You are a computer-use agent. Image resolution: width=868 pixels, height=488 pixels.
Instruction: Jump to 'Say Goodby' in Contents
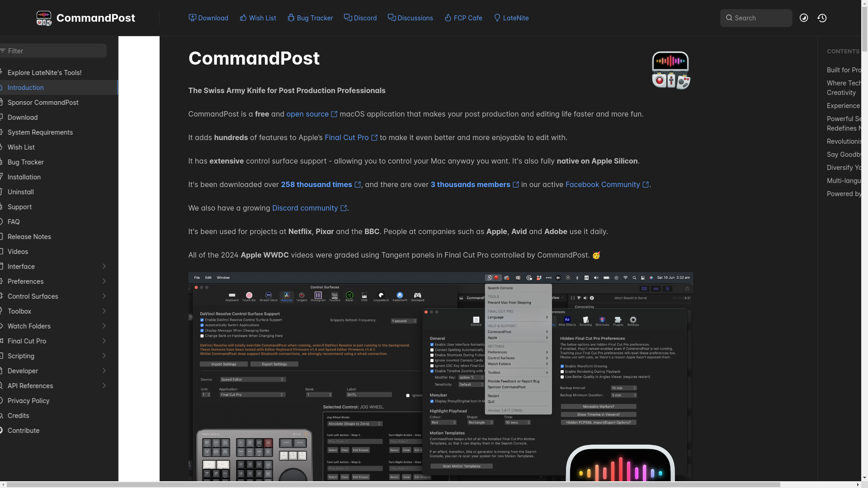click(x=844, y=155)
